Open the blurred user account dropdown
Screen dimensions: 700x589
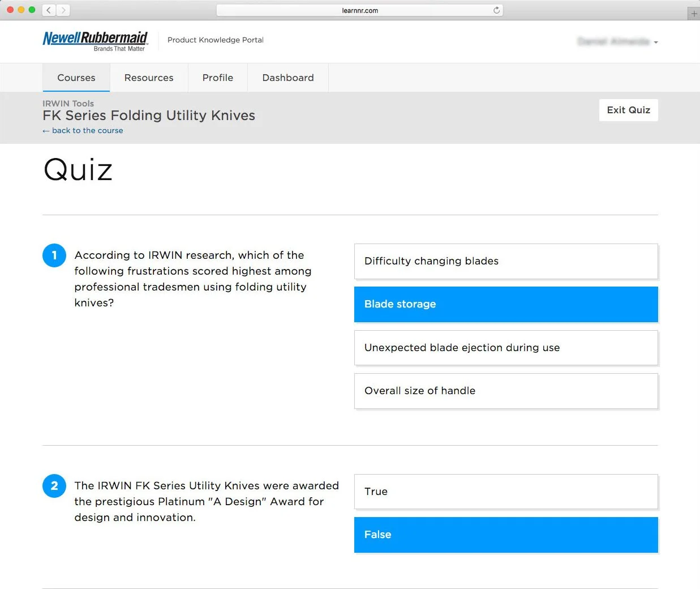point(617,41)
